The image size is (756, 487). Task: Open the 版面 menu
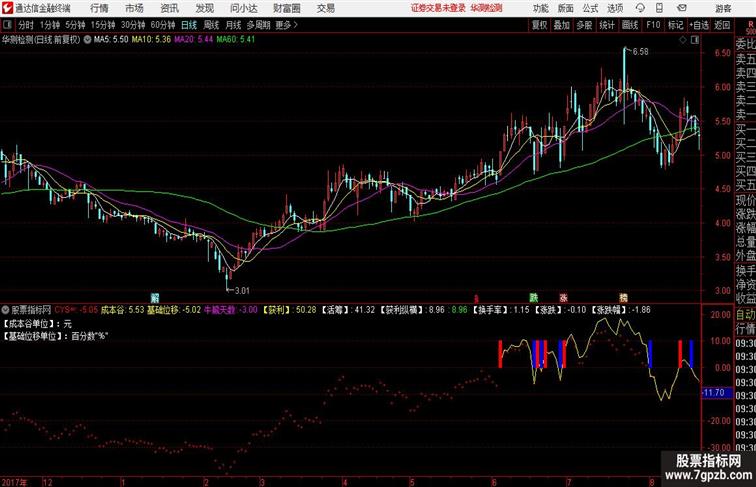click(x=566, y=8)
